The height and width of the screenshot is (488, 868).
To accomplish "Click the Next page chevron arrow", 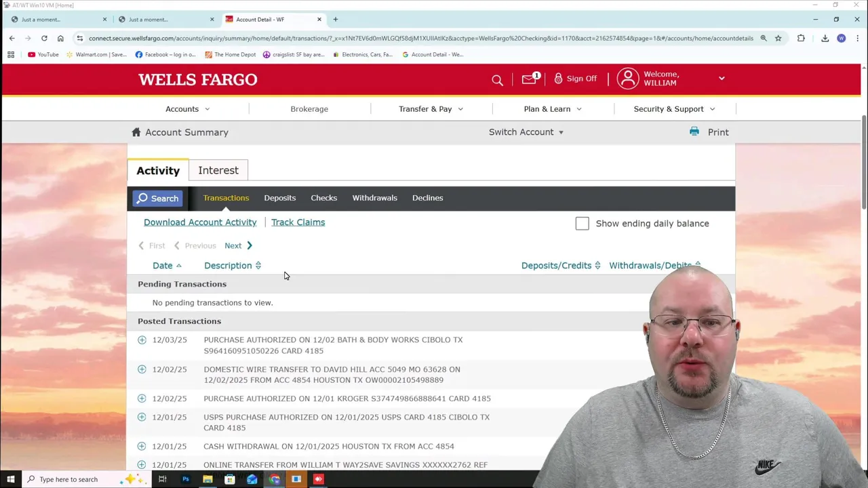I will [250, 245].
